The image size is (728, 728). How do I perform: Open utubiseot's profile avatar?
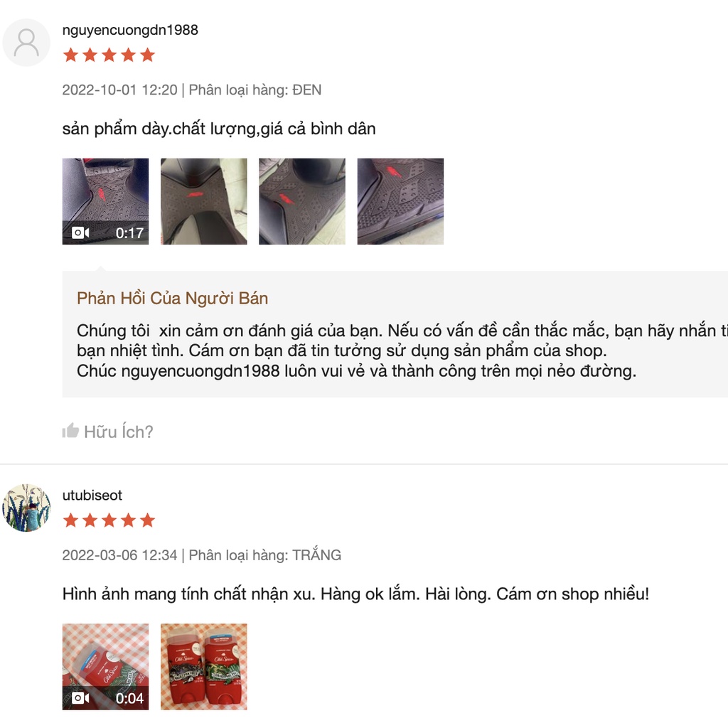click(26, 508)
